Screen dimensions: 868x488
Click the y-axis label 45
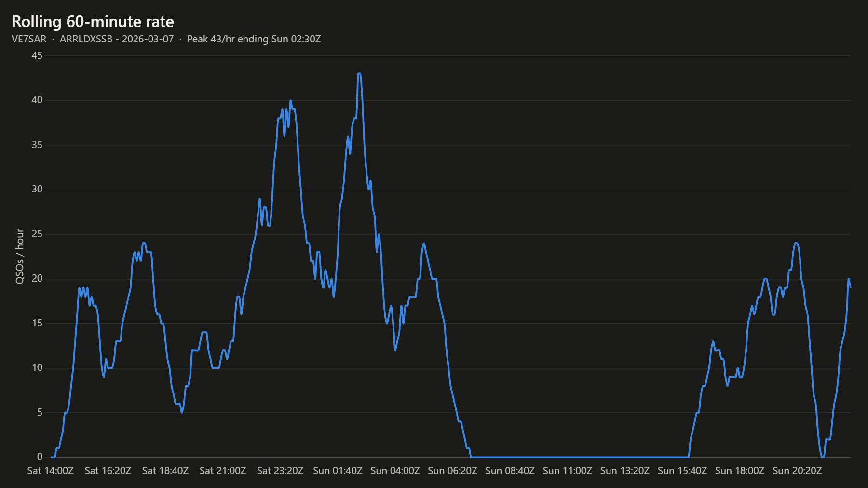37,55
